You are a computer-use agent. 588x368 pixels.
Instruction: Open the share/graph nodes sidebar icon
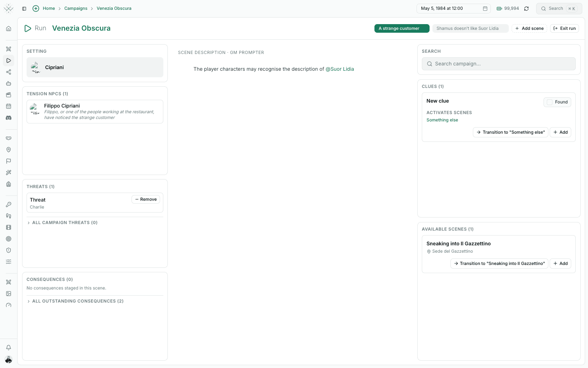click(x=9, y=72)
